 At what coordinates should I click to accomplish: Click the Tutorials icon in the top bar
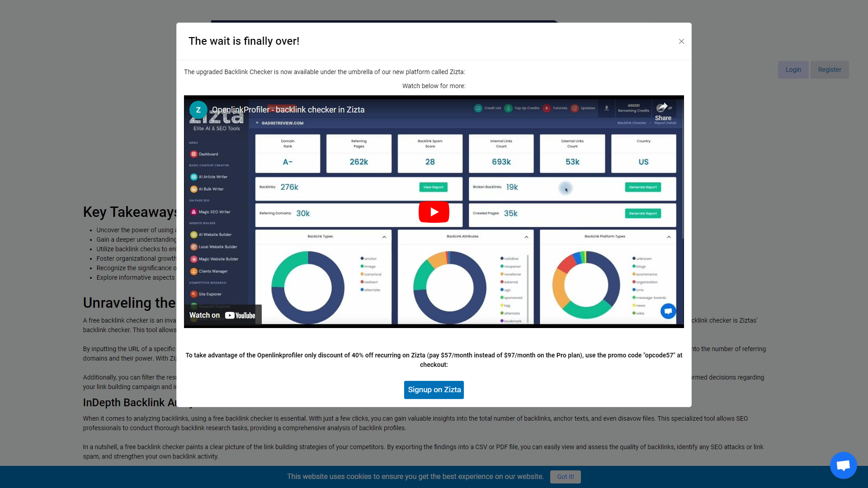tap(547, 108)
